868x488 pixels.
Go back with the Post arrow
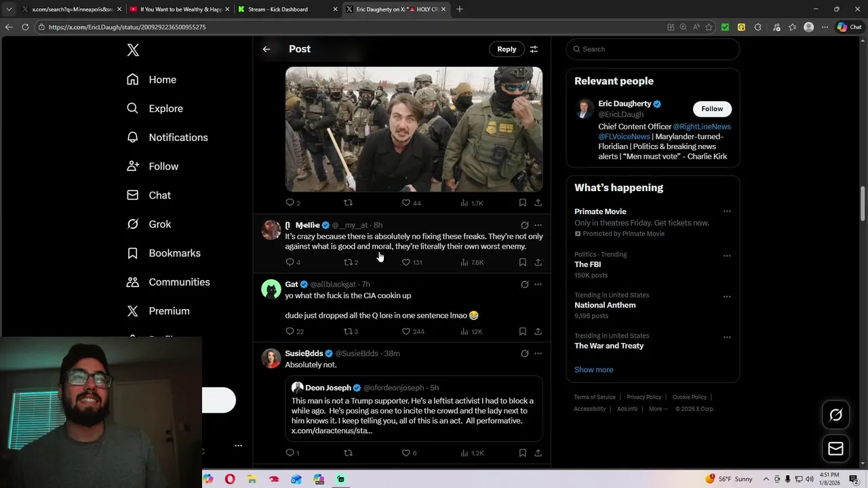point(267,49)
